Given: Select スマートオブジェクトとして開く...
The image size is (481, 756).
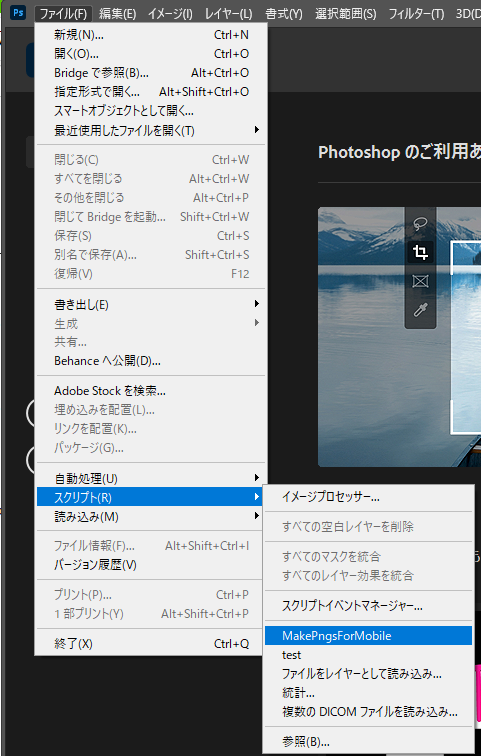Looking at the screenshot, I should [151, 111].
